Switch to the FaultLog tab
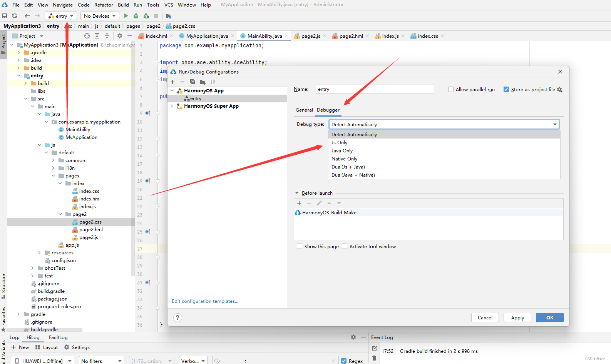Screen dimensions: 611x364 coord(58,337)
